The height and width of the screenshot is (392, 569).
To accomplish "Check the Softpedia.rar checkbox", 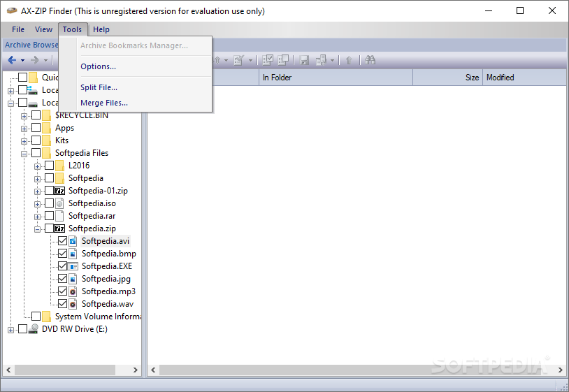I will [x=50, y=216].
